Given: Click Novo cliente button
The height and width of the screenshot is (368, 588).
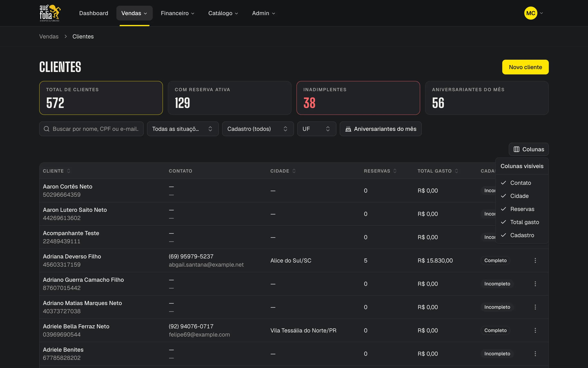Looking at the screenshot, I should point(525,67).
